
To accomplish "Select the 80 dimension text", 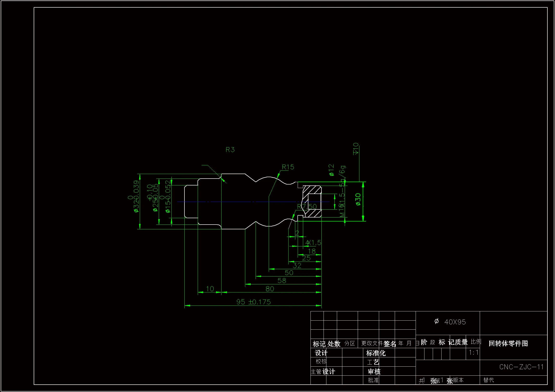I will 269,289.
